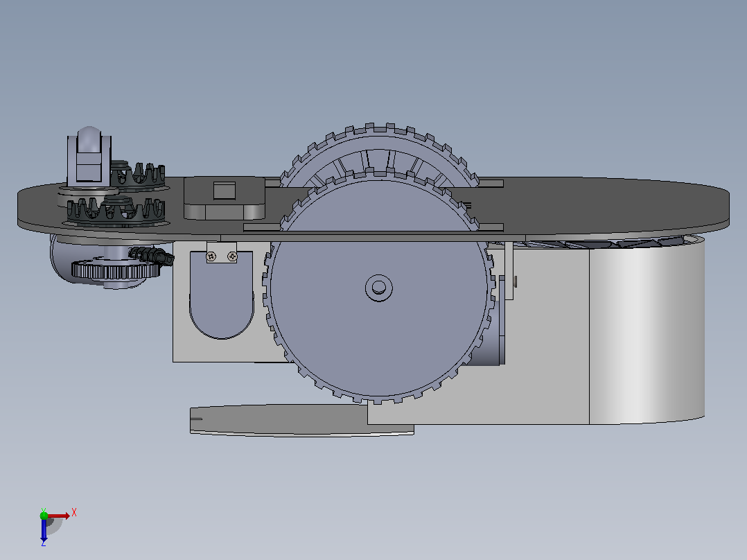The height and width of the screenshot is (560, 747).
Task: Click the blue Z axis arrow on triad
Action: tap(44, 530)
